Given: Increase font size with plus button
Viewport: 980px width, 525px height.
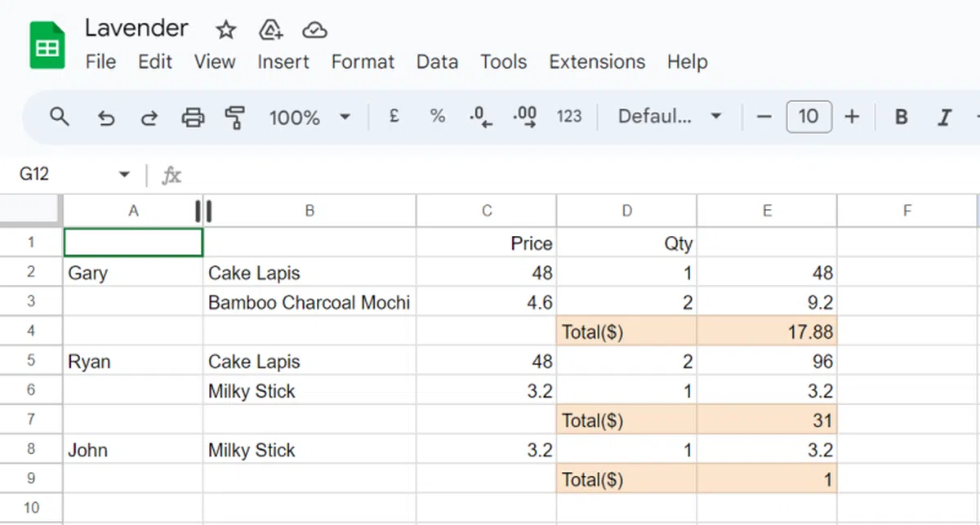Looking at the screenshot, I should pyautogui.click(x=852, y=117).
